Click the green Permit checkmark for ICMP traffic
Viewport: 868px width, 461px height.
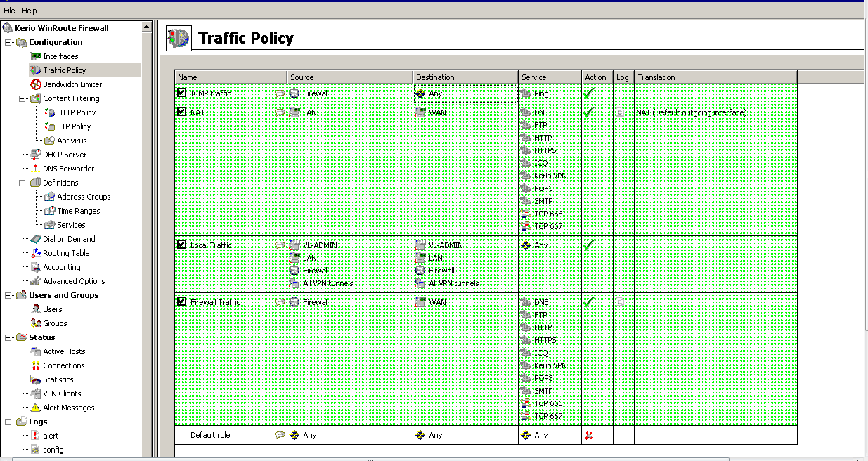pos(589,93)
